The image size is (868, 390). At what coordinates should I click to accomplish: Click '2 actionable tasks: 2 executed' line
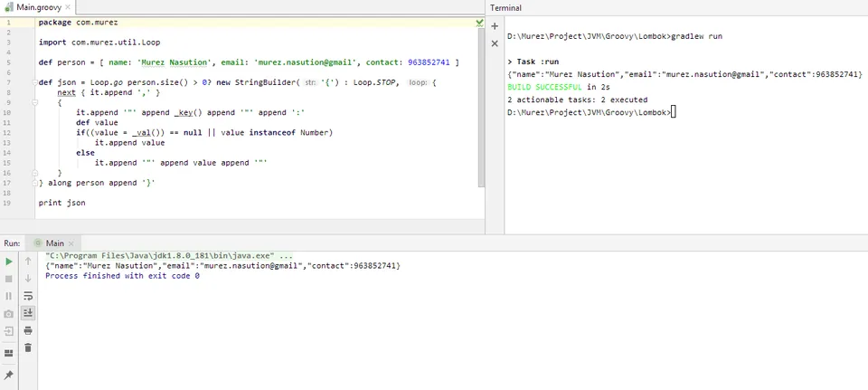578,100
